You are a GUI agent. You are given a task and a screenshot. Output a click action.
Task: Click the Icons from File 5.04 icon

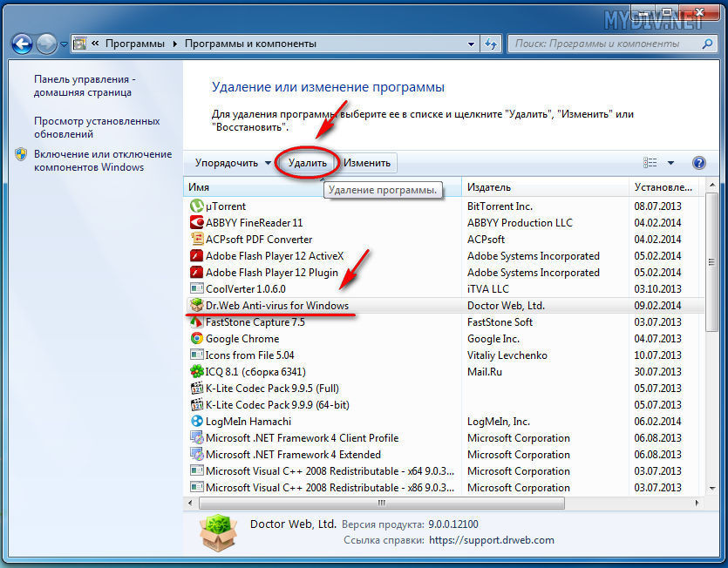click(x=197, y=355)
